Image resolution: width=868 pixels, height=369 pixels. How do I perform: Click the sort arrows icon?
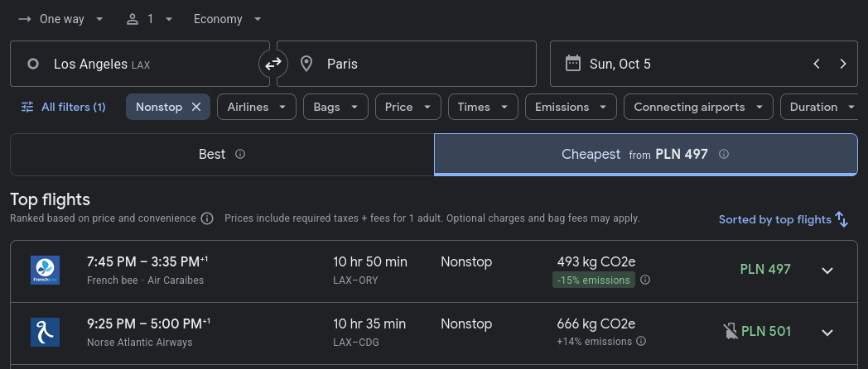pyautogui.click(x=841, y=219)
